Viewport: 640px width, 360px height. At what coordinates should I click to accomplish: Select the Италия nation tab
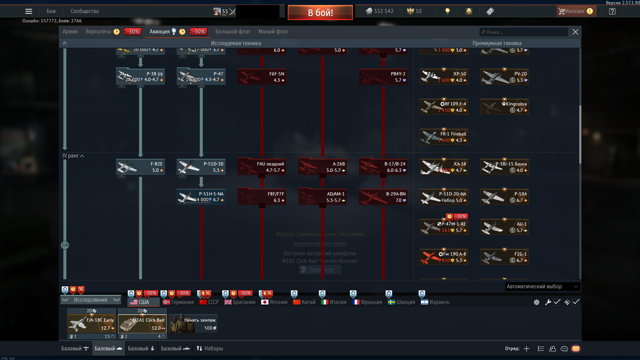tap(334, 302)
